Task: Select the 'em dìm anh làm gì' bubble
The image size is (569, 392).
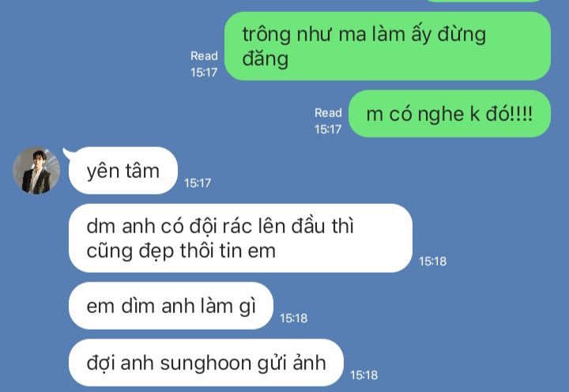Action: pyautogui.click(x=171, y=306)
